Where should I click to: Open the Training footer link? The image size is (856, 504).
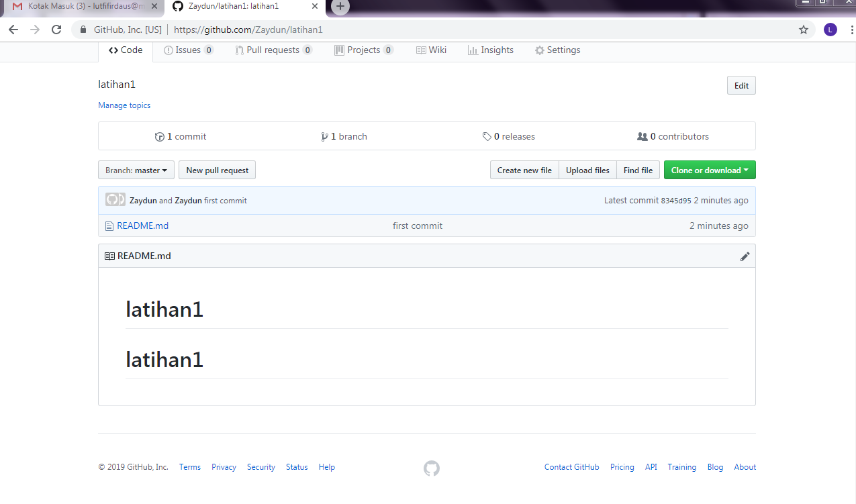coord(682,467)
